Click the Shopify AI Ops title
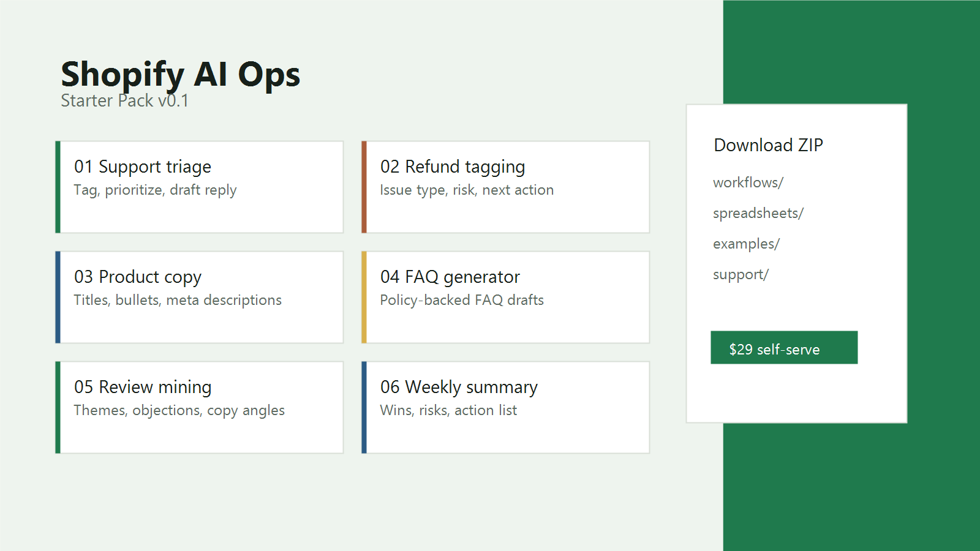Image resolution: width=980 pixels, height=551 pixels. click(180, 75)
